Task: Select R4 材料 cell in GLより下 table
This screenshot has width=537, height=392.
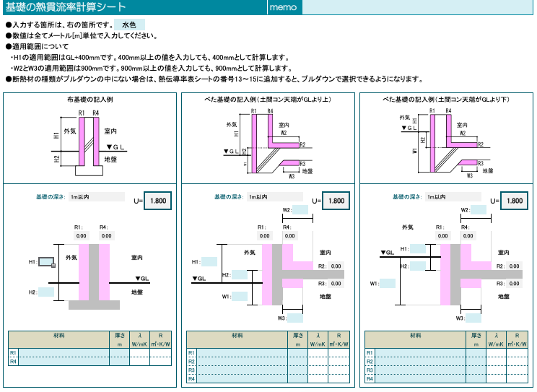Action: 420,378
